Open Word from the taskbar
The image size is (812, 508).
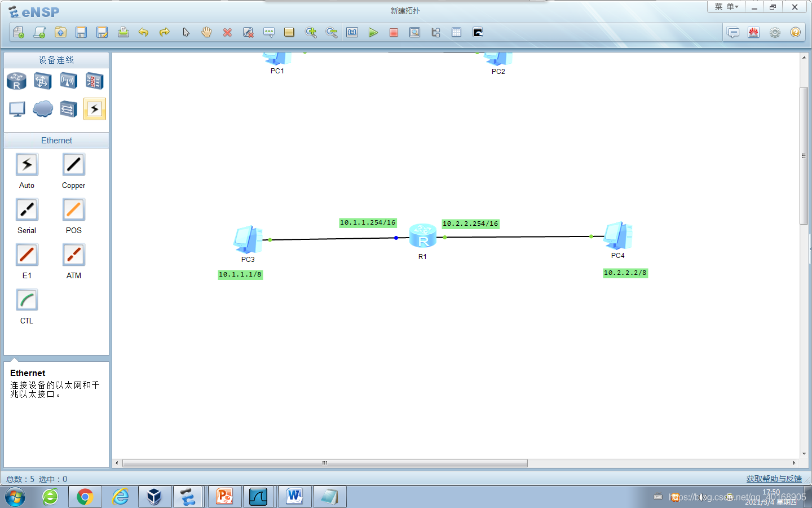[294, 497]
